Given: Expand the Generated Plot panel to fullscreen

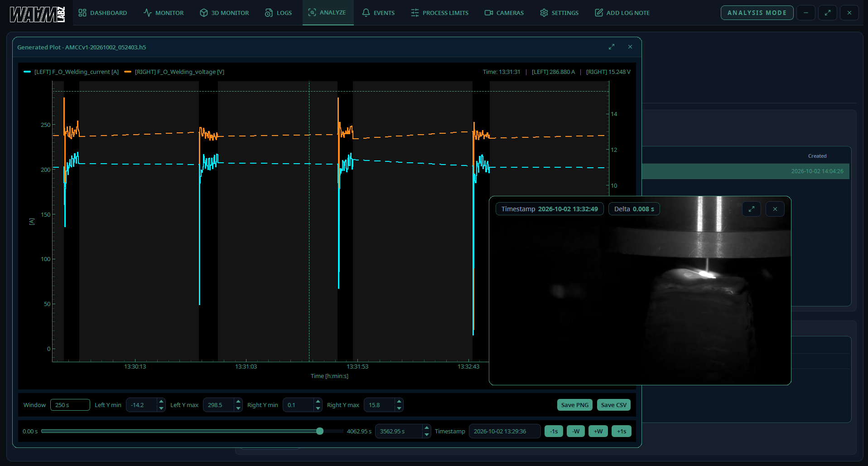Looking at the screenshot, I should [x=612, y=47].
